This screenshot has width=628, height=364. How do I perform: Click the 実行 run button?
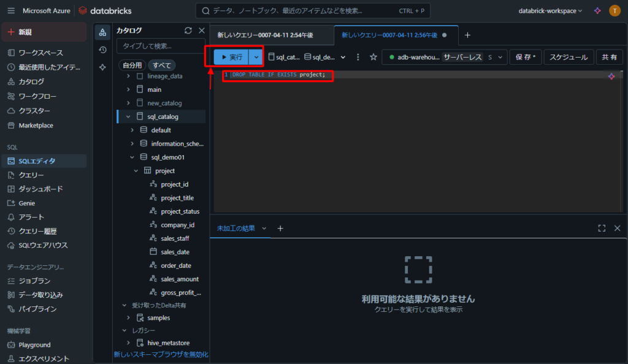point(231,57)
